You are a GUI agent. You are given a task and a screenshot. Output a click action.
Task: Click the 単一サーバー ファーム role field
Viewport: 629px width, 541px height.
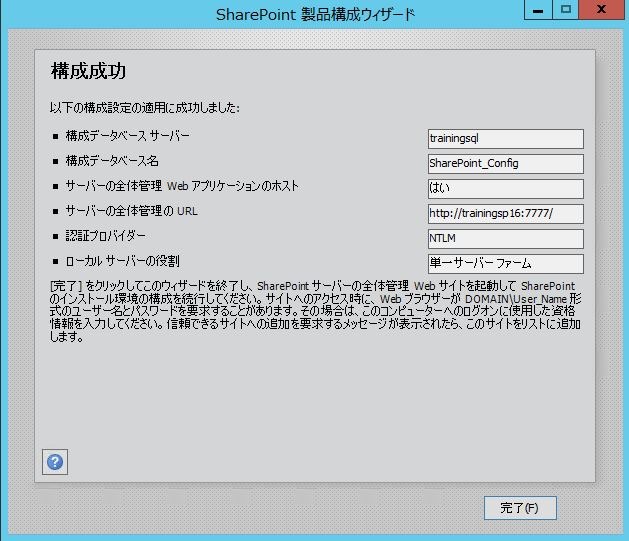(505, 264)
